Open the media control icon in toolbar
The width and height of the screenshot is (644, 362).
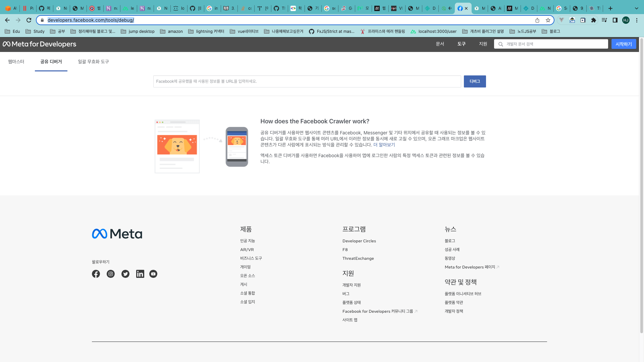pos(604,20)
